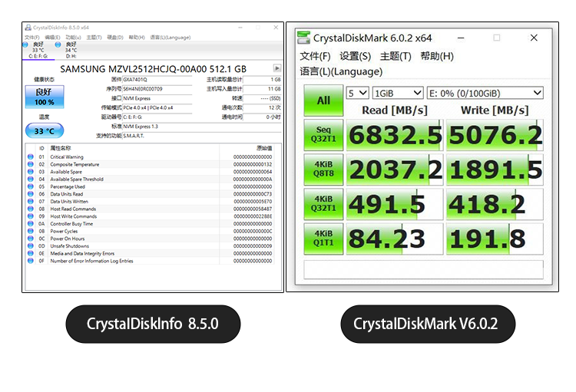Close the CrystalDiskMark window
This screenshot has height=392, width=576.
coord(534,38)
